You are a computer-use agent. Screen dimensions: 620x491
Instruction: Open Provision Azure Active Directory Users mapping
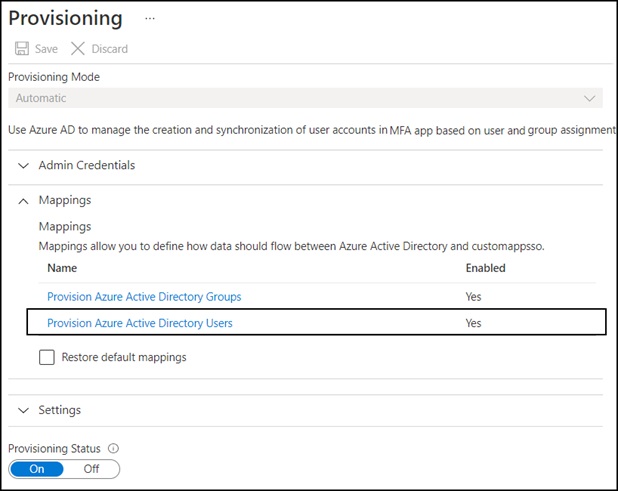point(140,323)
